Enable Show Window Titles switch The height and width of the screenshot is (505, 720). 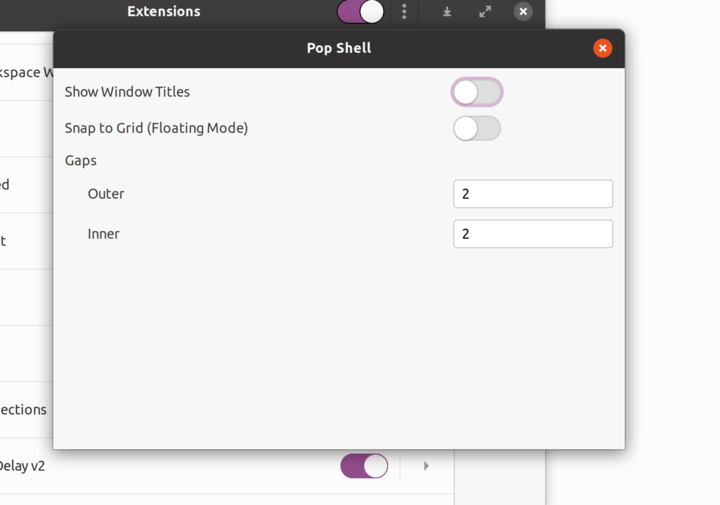coord(476,92)
